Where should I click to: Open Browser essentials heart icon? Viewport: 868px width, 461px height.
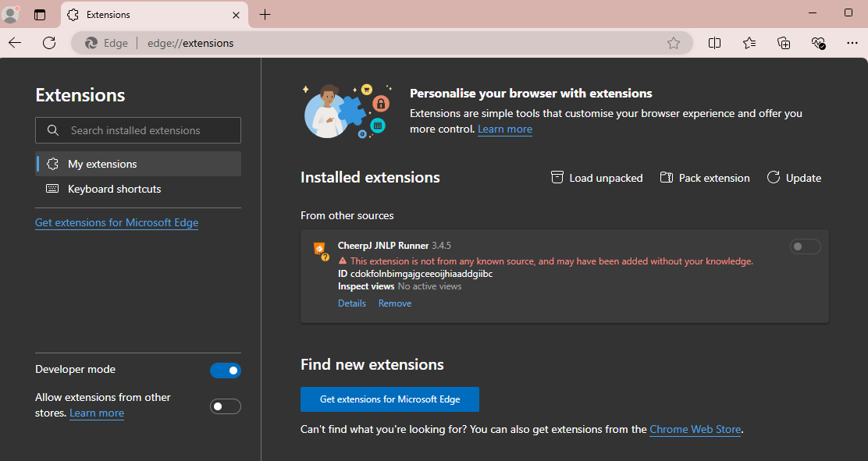point(818,43)
